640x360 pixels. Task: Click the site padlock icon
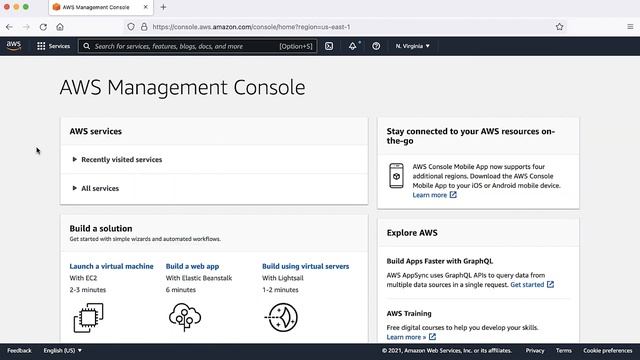click(x=144, y=27)
